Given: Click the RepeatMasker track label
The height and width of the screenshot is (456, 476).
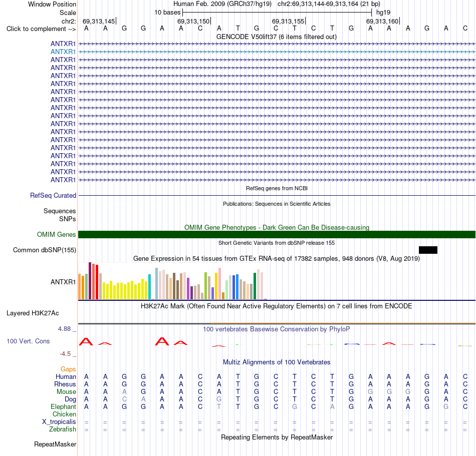Looking at the screenshot, I should (55, 444).
